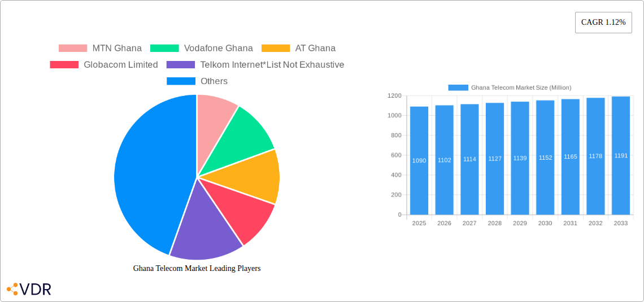This screenshot has height=302, width=644.
Task: Click the 2025 x-axis label
Action: coord(419,223)
